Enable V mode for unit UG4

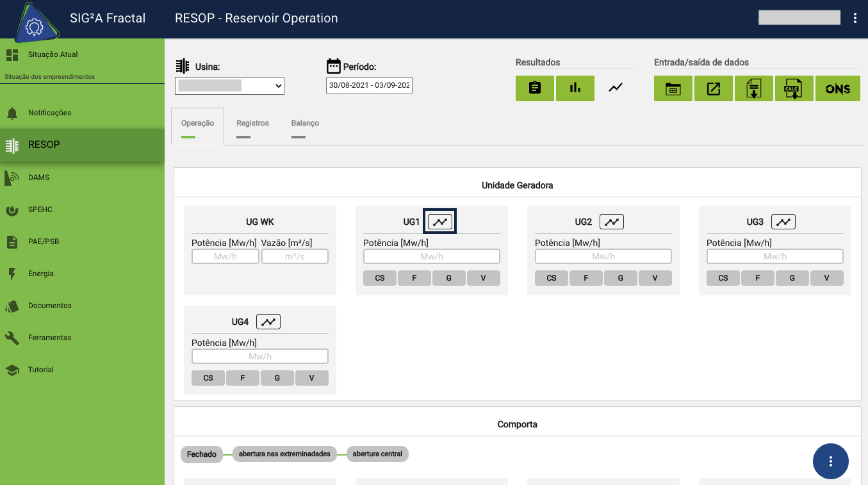click(311, 377)
